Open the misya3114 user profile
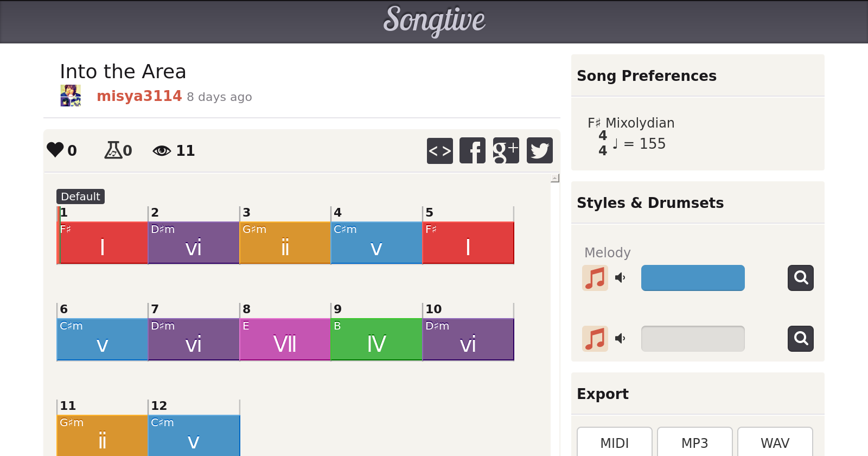868x456 pixels. [x=139, y=96]
